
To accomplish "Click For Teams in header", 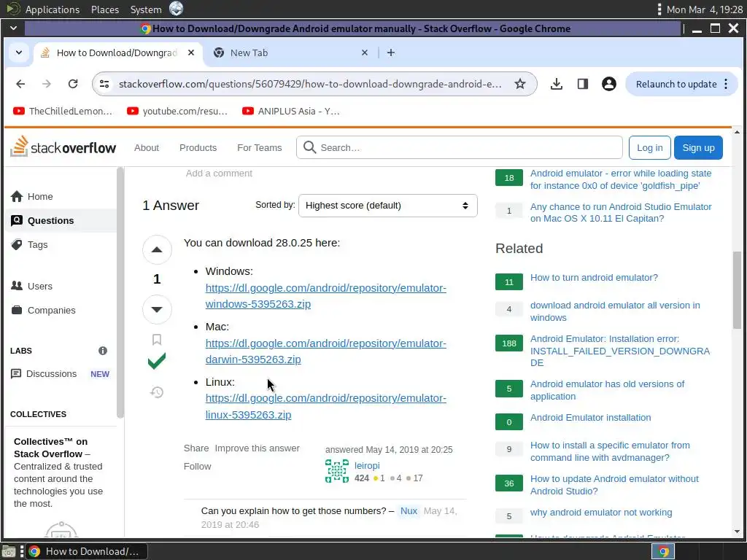I will 259,147.
